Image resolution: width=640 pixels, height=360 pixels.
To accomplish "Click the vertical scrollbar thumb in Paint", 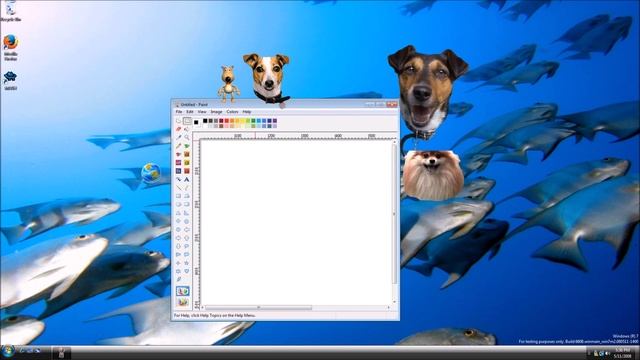I will pos(394,213).
